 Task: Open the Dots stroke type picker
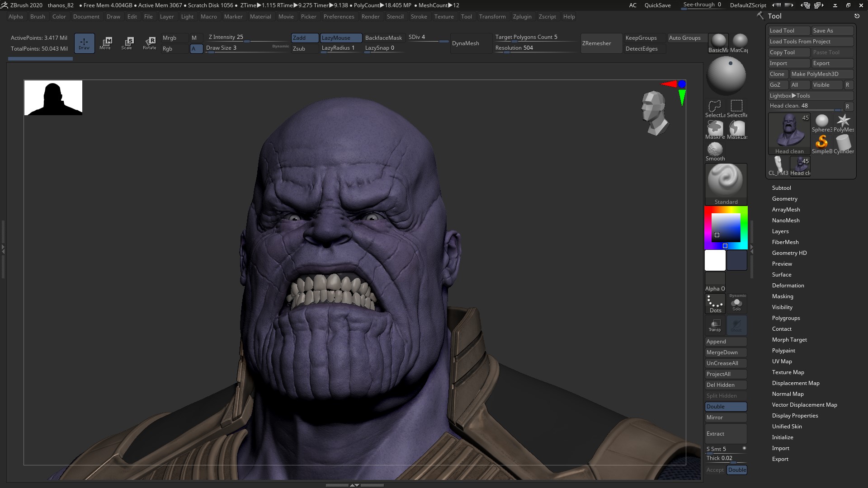tap(715, 304)
